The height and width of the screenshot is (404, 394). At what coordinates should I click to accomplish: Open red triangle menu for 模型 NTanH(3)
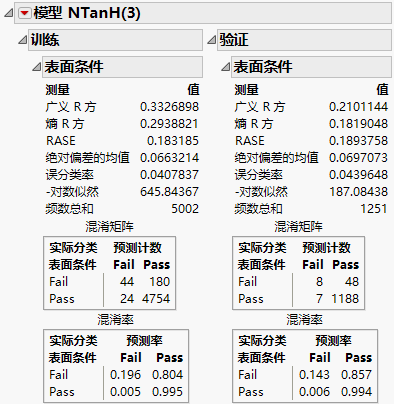24,13
